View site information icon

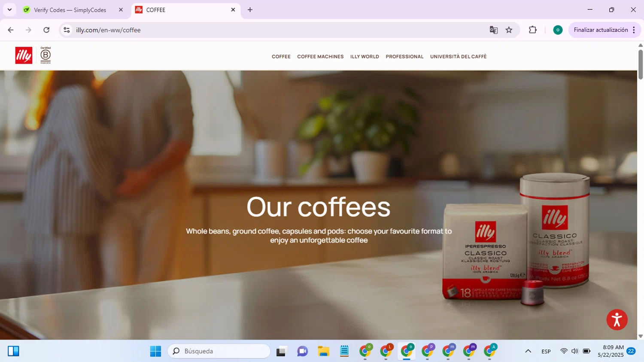67,30
